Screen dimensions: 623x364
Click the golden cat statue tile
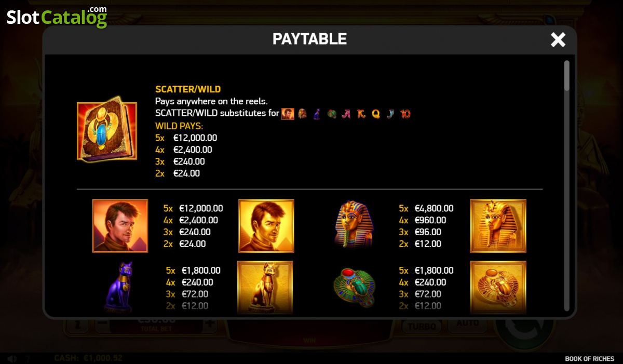click(x=265, y=287)
